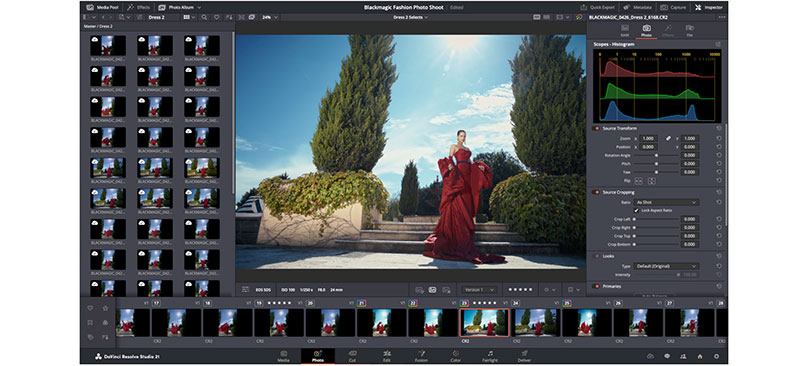Open the thumbnail view mode dropdown
The image size is (800, 366).
point(189,17)
